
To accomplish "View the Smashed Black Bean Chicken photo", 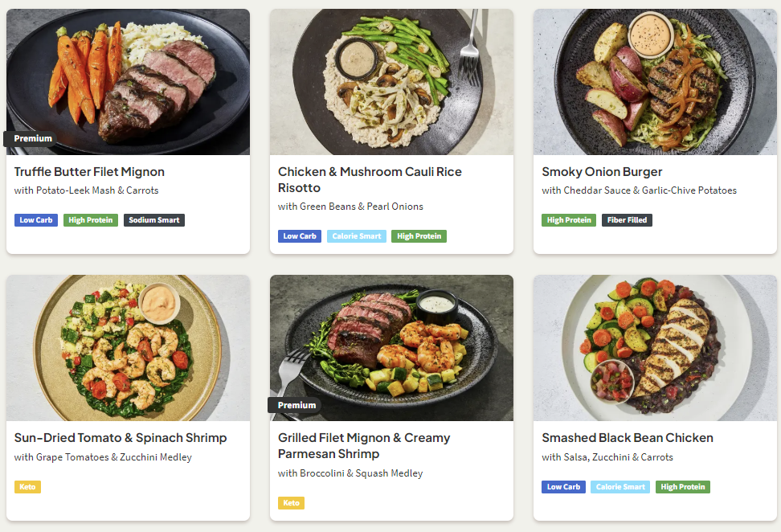I will 655,347.
